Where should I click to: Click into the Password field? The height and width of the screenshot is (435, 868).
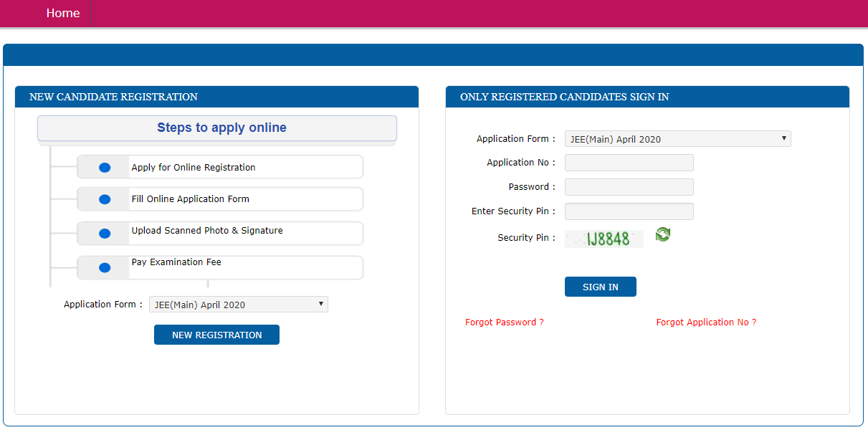[629, 187]
